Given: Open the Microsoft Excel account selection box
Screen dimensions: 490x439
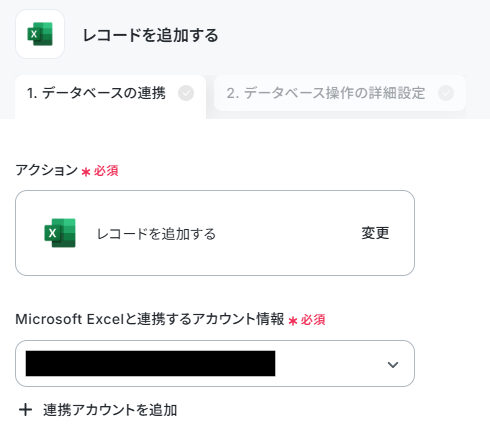Looking at the screenshot, I should click(x=215, y=363).
